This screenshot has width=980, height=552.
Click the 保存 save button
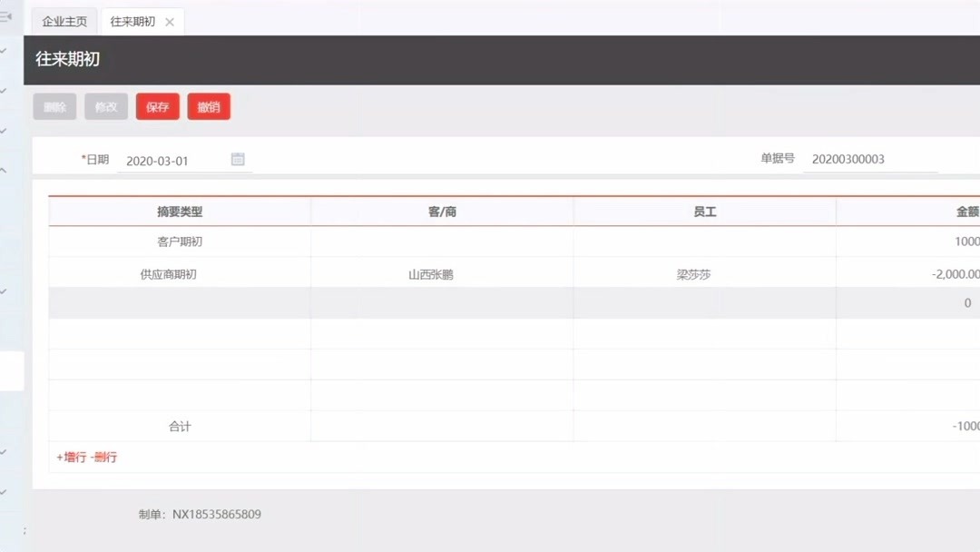pyautogui.click(x=157, y=106)
